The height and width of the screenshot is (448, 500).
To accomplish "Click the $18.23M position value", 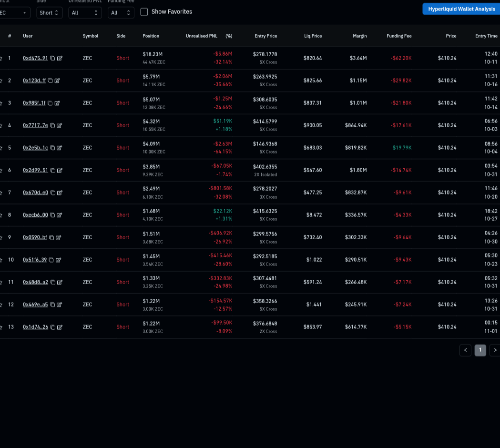I will pyautogui.click(x=153, y=54).
